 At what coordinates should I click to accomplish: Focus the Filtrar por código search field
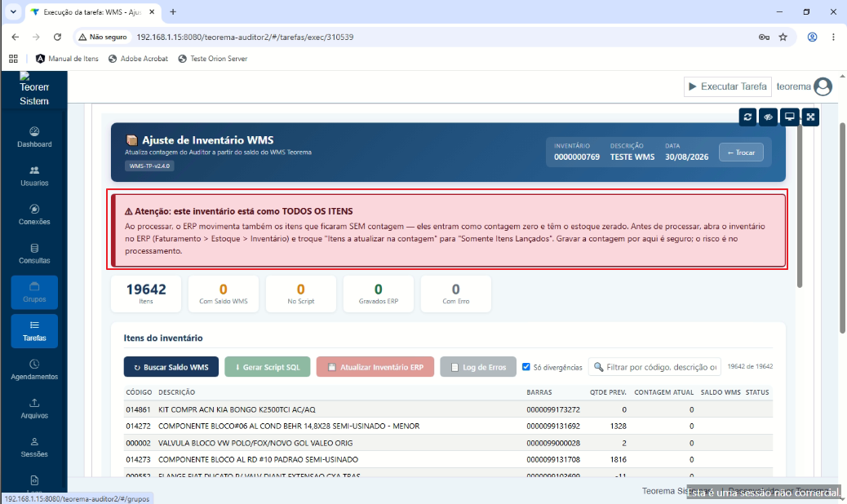[654, 367]
